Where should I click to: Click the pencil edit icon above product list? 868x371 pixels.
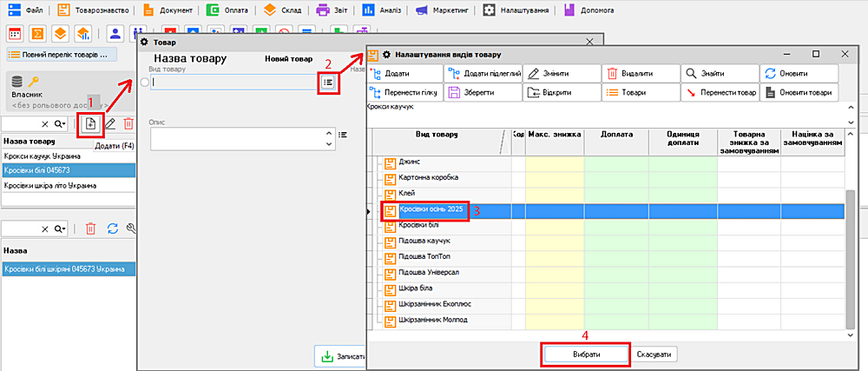[x=111, y=124]
